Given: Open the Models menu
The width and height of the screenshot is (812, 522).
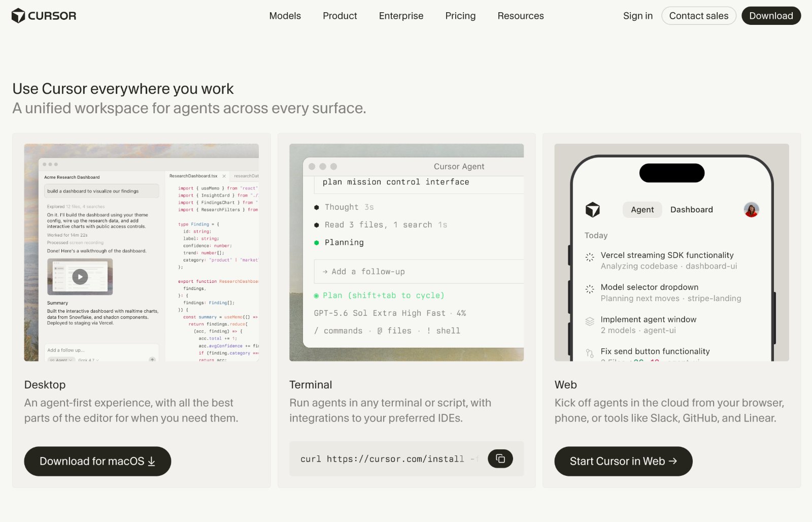Looking at the screenshot, I should (x=285, y=16).
